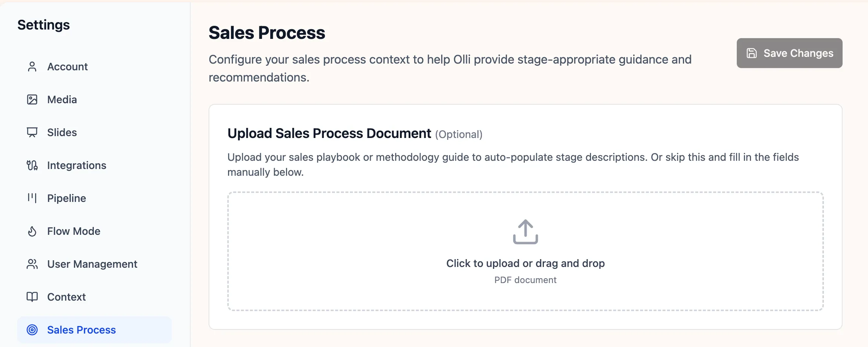Go to Media settings
Viewport: 868px width, 347px height.
[x=62, y=99]
